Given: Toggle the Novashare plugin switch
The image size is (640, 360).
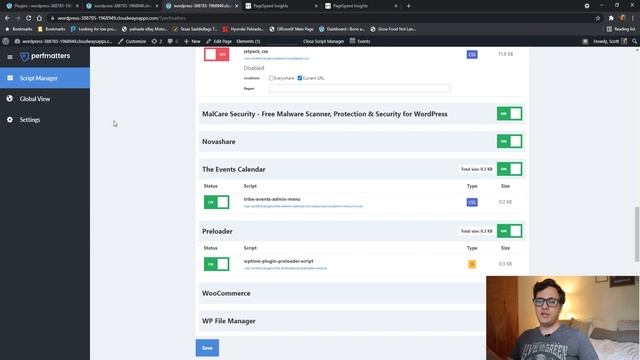Looking at the screenshot, I should point(509,141).
